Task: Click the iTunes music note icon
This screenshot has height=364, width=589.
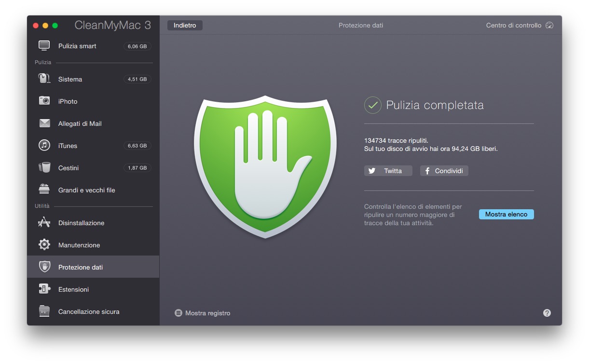Action: [44, 145]
